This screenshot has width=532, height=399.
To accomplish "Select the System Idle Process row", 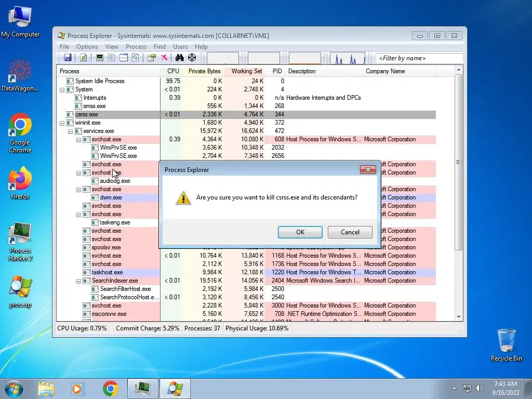I will coord(246,81).
